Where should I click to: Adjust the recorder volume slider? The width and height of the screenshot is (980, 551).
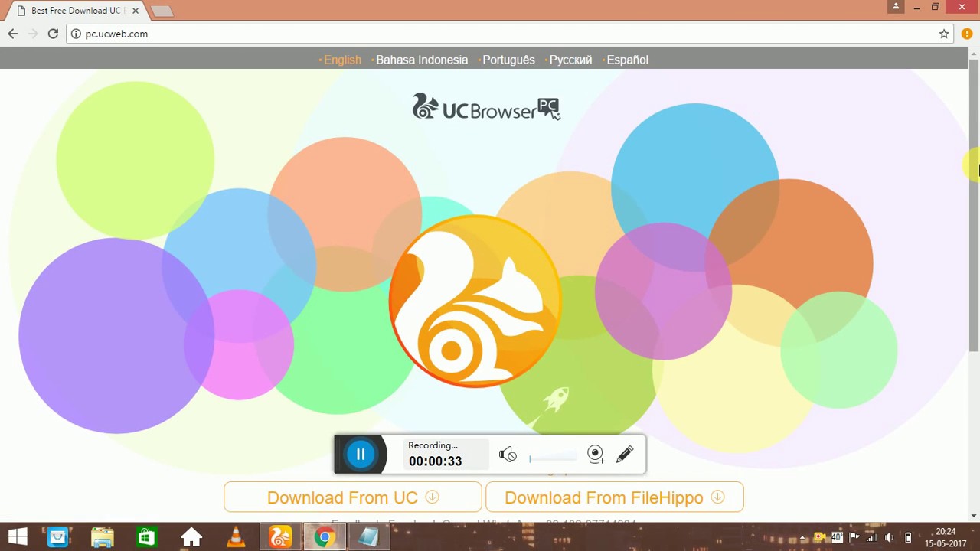pos(552,458)
